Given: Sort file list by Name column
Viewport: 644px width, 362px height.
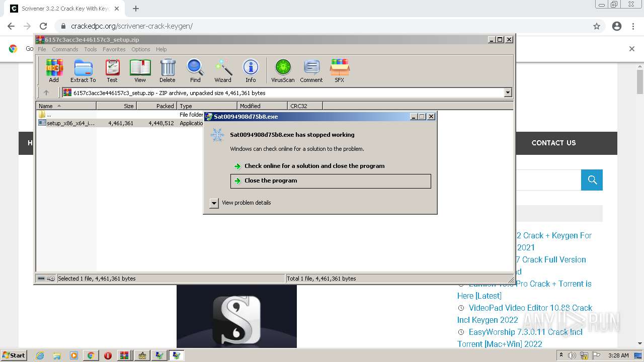Looking at the screenshot, I should pyautogui.click(x=66, y=106).
